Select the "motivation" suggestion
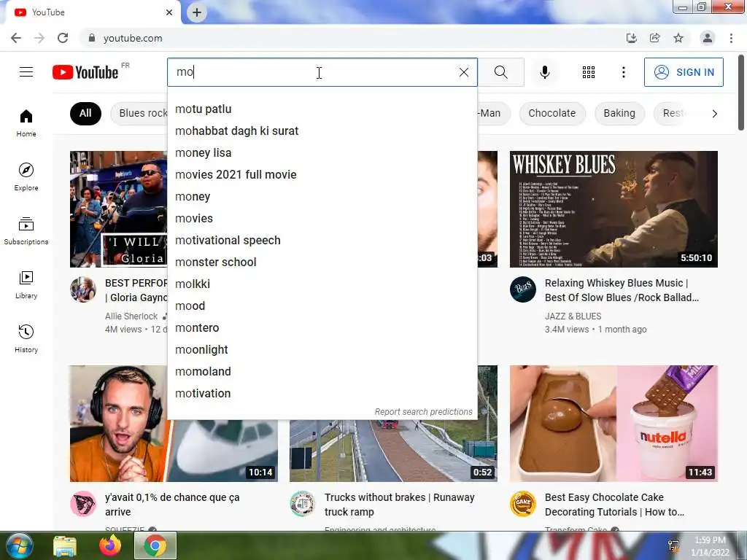Image resolution: width=747 pixels, height=560 pixels. point(322,394)
